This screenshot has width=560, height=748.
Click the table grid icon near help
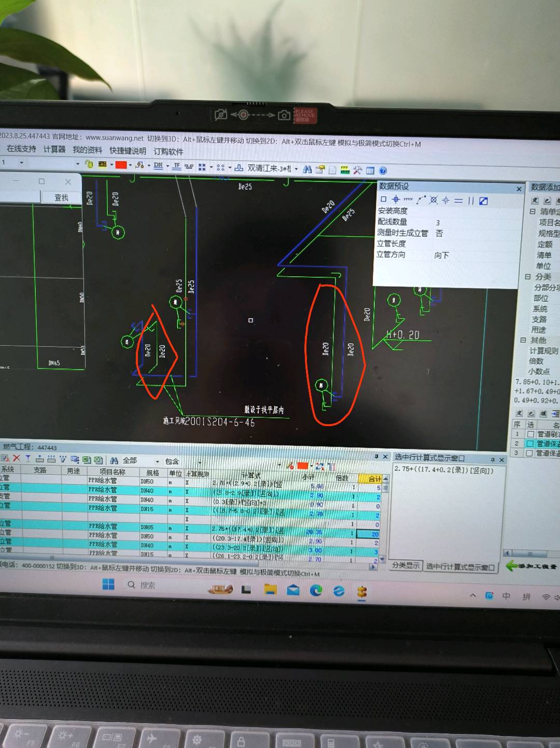[x=370, y=171]
